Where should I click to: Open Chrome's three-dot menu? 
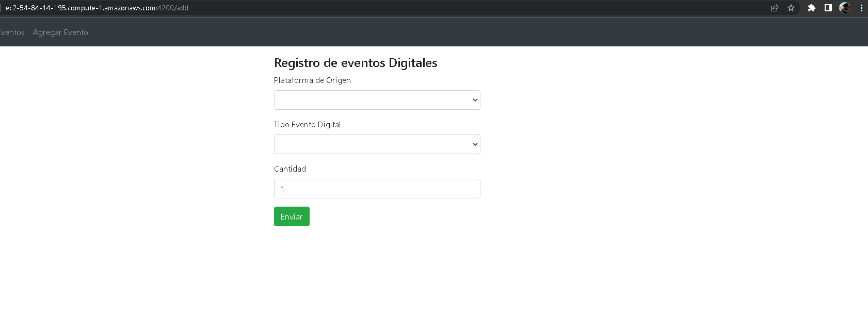861,8
